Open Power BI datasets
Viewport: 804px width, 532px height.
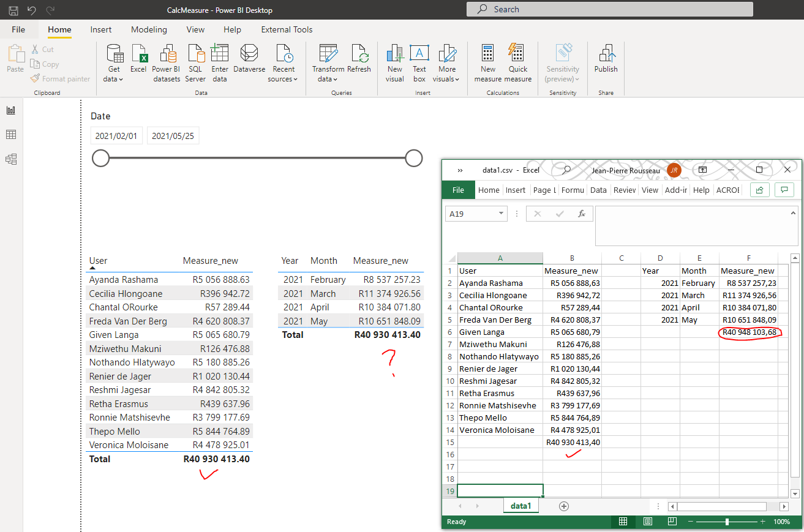click(x=167, y=64)
